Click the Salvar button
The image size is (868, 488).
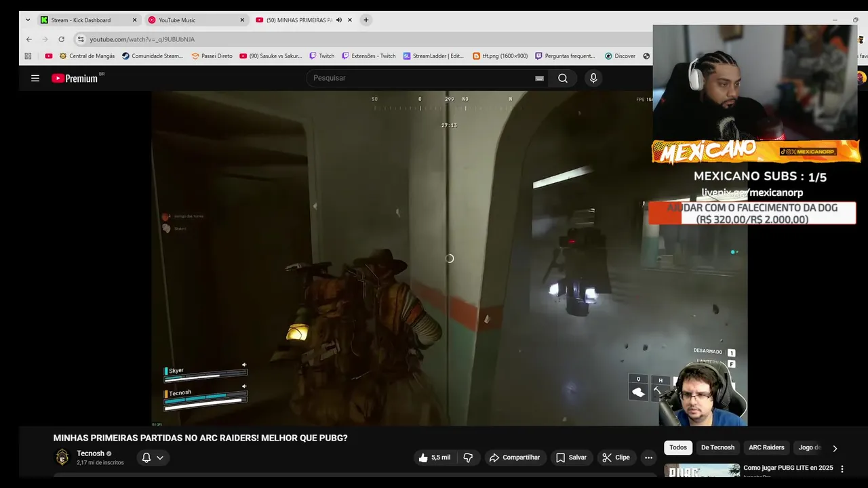click(x=571, y=457)
